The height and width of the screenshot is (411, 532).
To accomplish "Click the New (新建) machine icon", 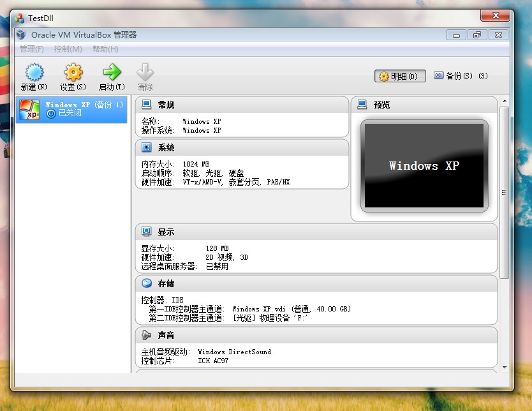I will (34, 72).
